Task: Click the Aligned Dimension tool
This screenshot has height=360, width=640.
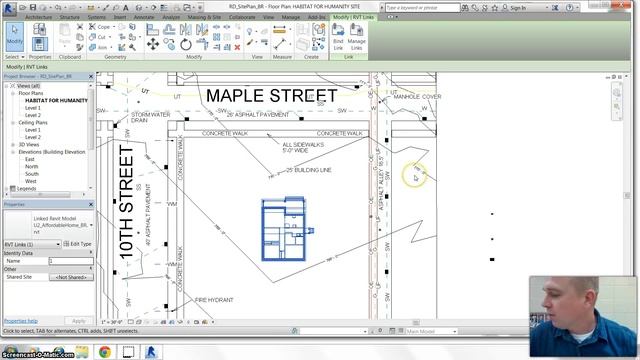Action: tap(280, 29)
